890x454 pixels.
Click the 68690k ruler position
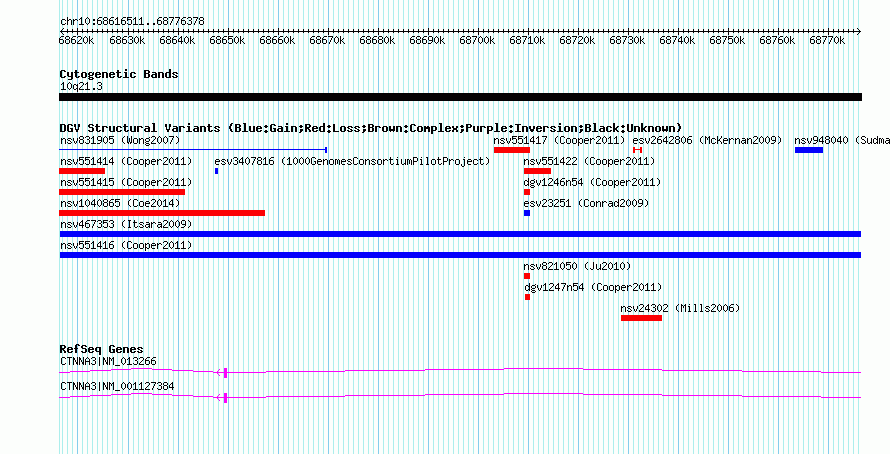click(x=427, y=40)
